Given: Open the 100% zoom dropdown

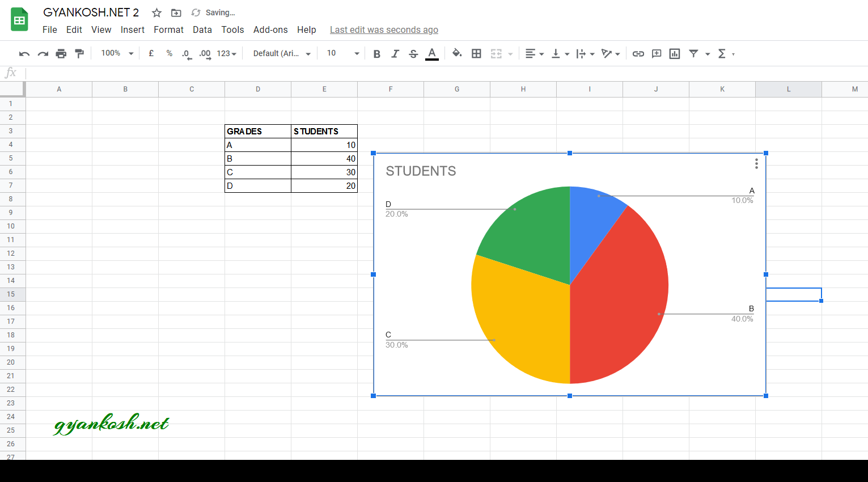Looking at the screenshot, I should (x=117, y=53).
